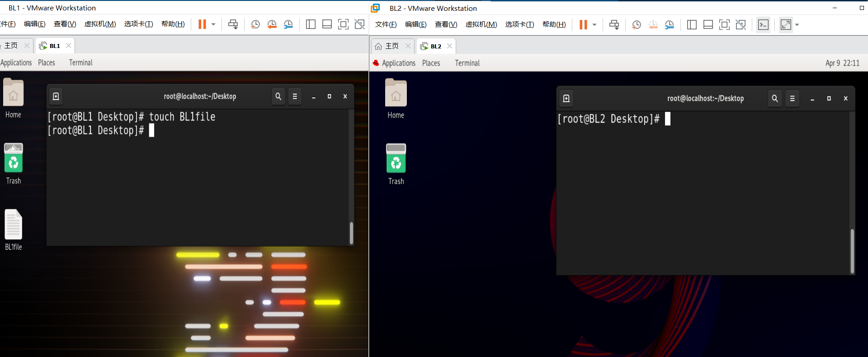868x357 pixels.
Task: Close the BL2 tab
Action: pos(449,46)
